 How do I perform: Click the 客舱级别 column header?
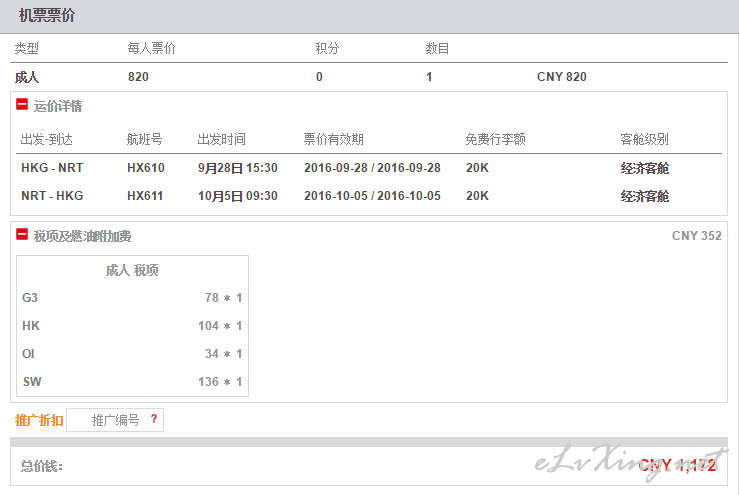644,140
